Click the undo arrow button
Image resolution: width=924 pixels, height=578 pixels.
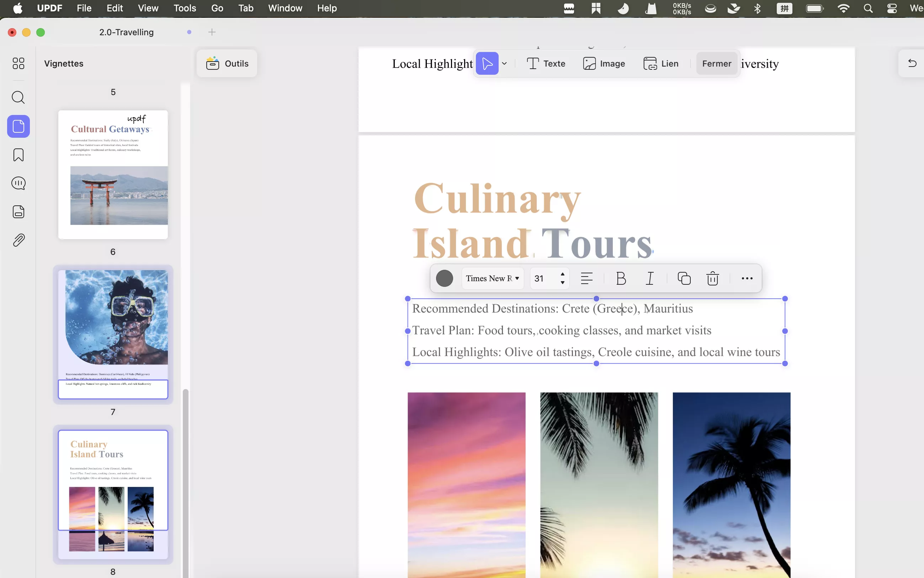(x=912, y=63)
